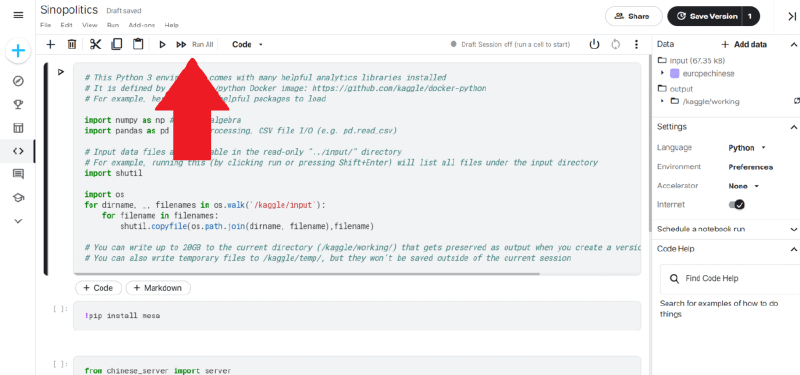This screenshot has height=375, width=800.
Task: Run the first cell via its gutter play icon
Action: (61, 72)
